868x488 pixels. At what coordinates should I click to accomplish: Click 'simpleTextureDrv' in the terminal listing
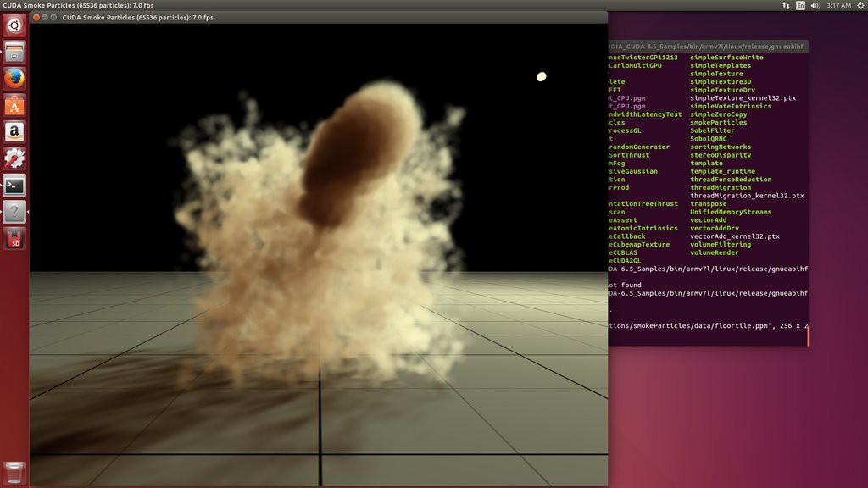click(722, 90)
